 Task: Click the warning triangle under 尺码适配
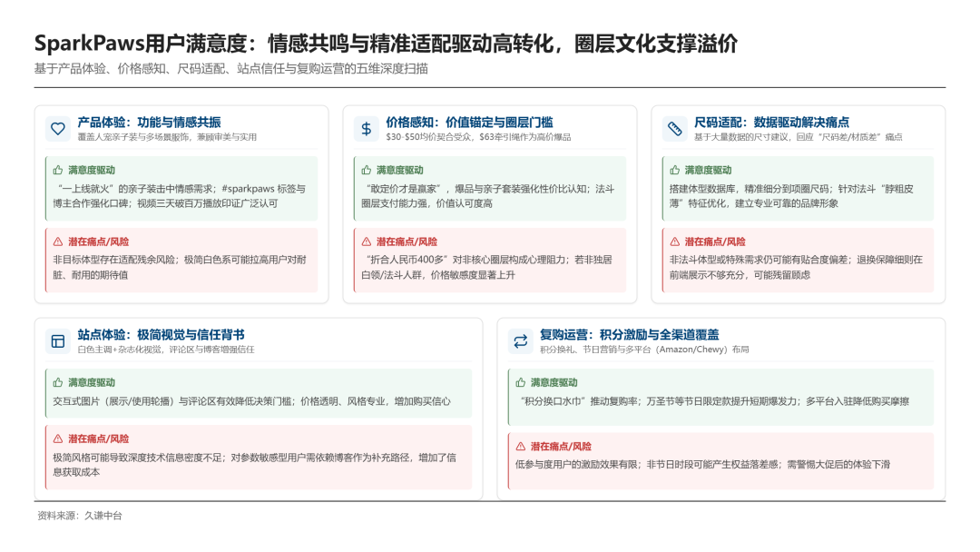(x=677, y=241)
